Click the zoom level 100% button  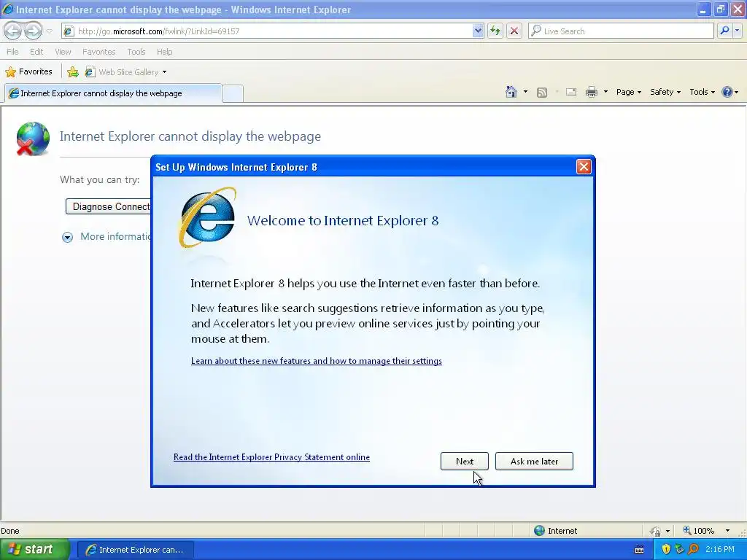(699, 531)
